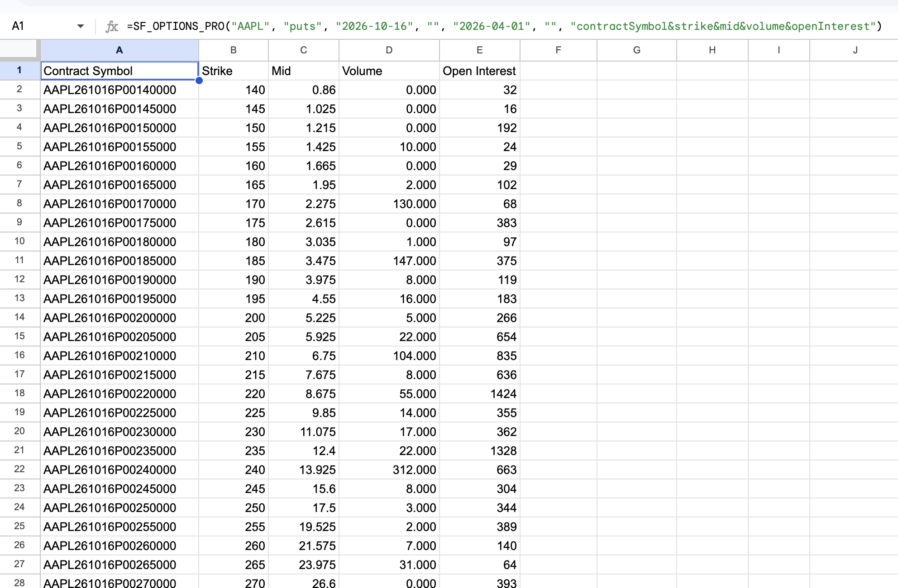Click the fx function icon

[112, 27]
